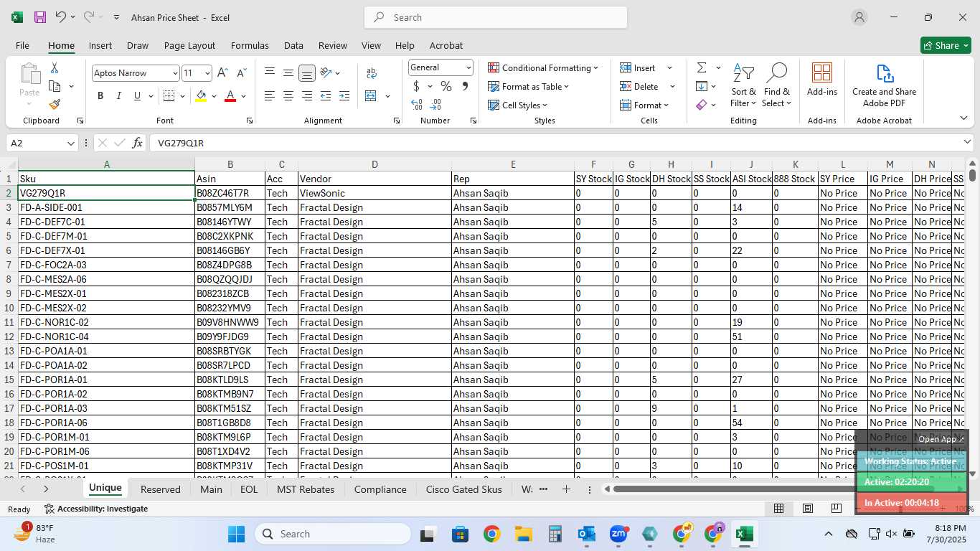Screen dimensions: 980x551
Task: Click the Fill down icon
Action: [x=702, y=86]
